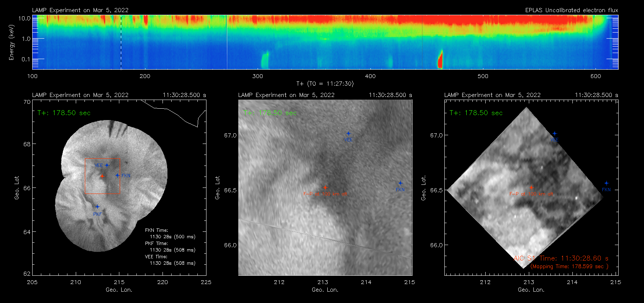
Task: Click the red footprint star in the middle panel
Action: pyautogui.click(x=325, y=187)
